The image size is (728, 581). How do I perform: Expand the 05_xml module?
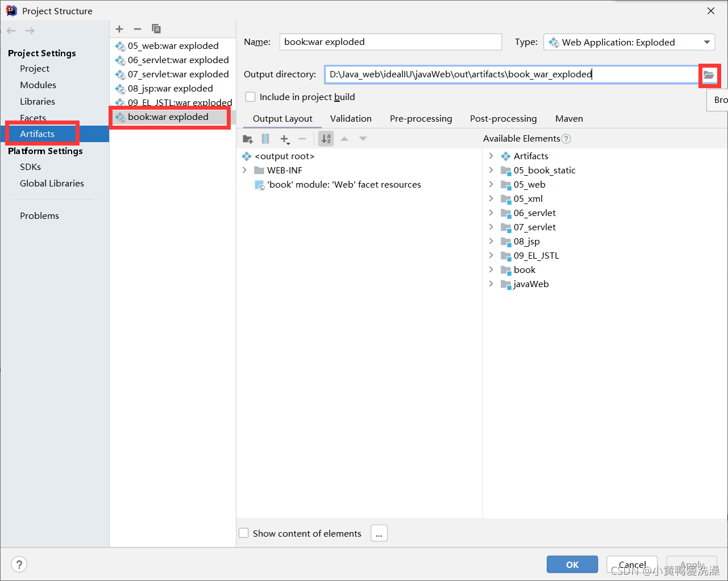click(x=491, y=199)
